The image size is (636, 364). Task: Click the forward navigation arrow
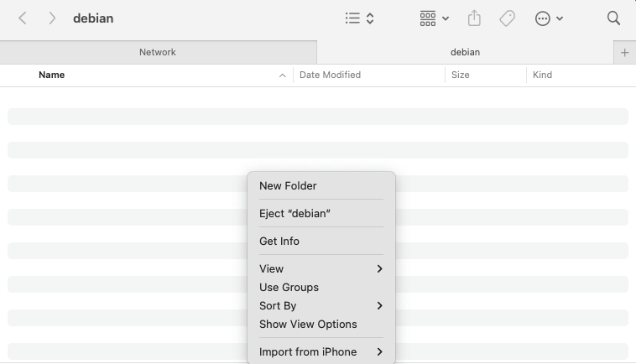[52, 18]
